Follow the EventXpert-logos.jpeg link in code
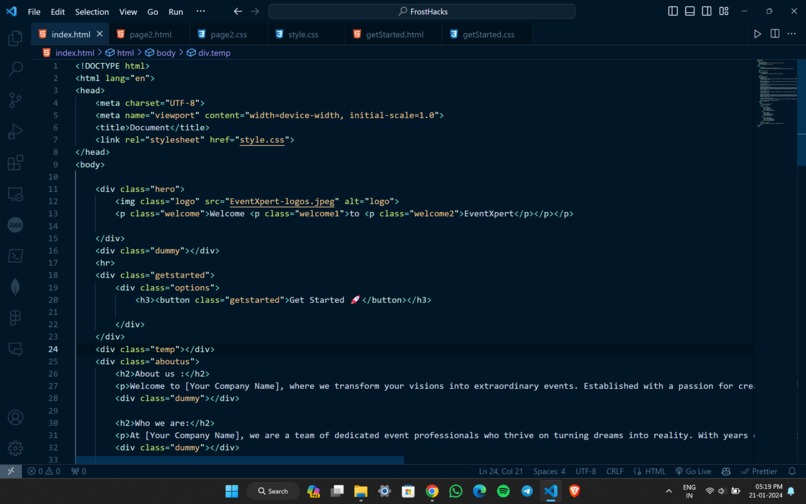The width and height of the screenshot is (806, 504). pos(282,202)
